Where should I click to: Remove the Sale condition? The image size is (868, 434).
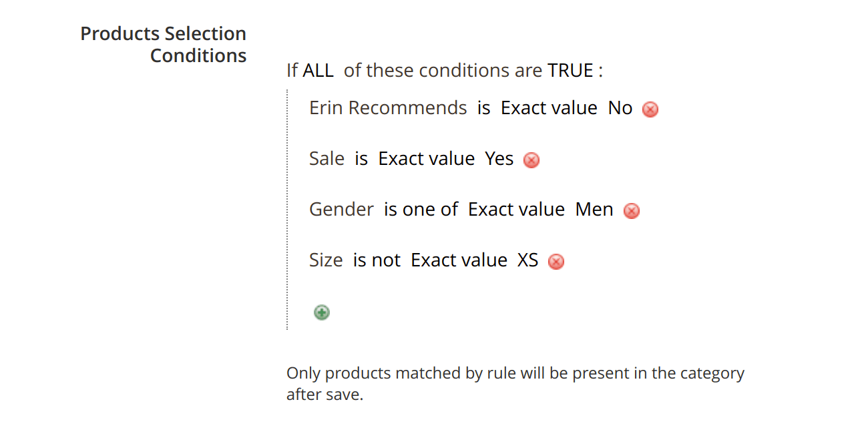[531, 160]
